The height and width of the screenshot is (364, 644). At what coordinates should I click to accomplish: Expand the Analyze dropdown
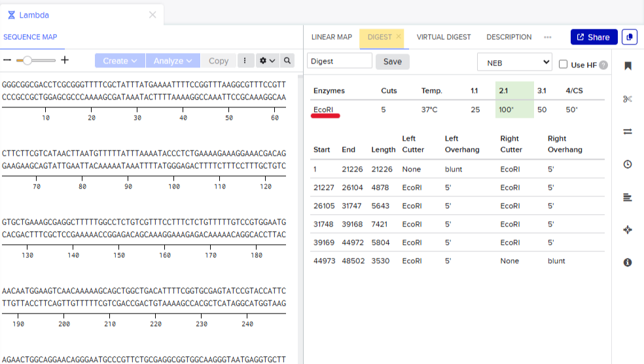(173, 61)
